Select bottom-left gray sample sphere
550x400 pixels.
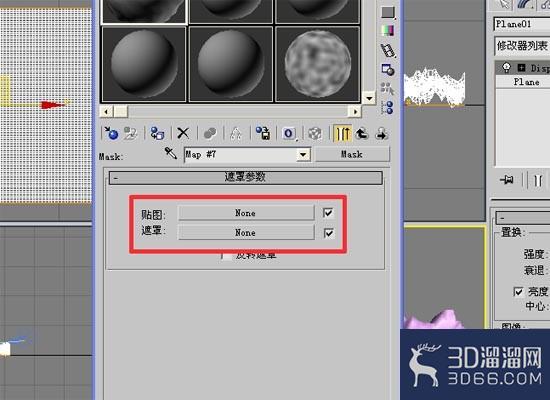143,64
